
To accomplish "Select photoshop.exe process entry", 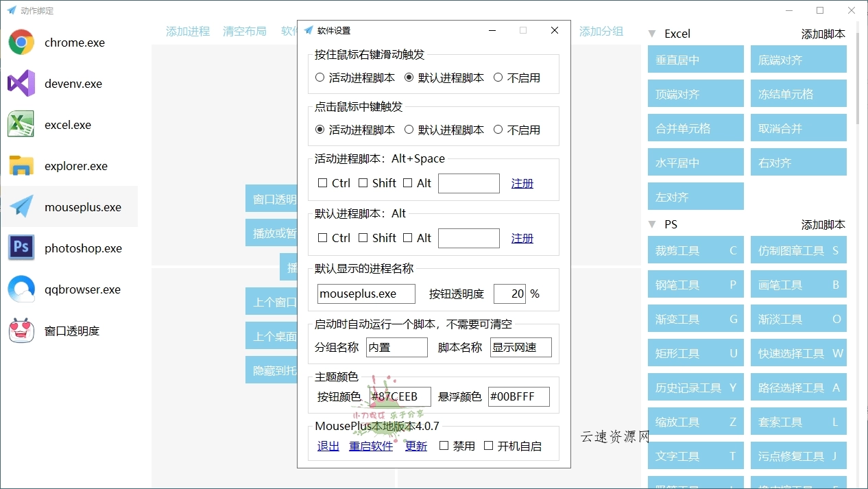I will tap(83, 248).
